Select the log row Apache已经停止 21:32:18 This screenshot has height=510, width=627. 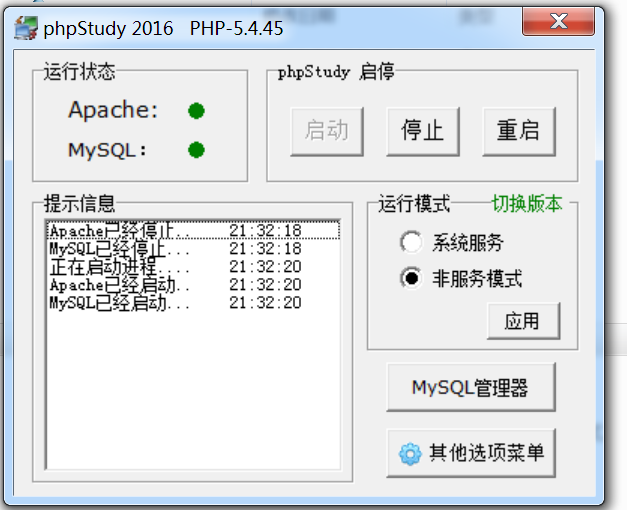[x=193, y=230]
